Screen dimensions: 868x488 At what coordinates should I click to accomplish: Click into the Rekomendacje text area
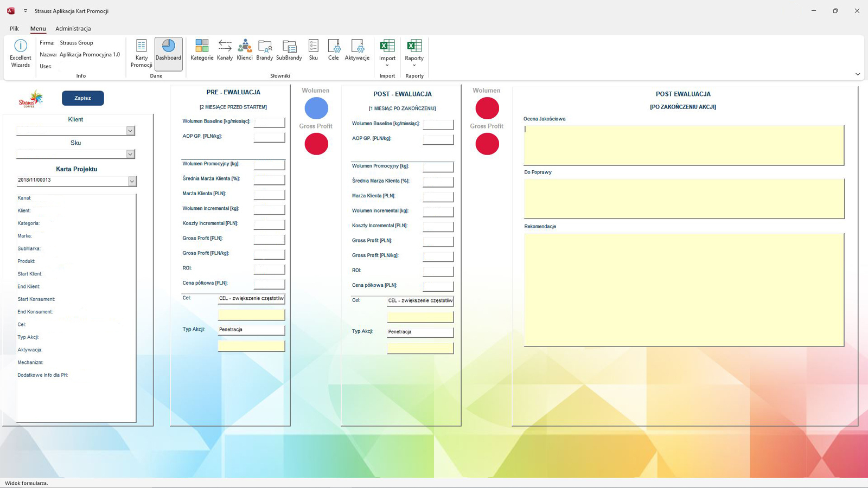click(684, 290)
